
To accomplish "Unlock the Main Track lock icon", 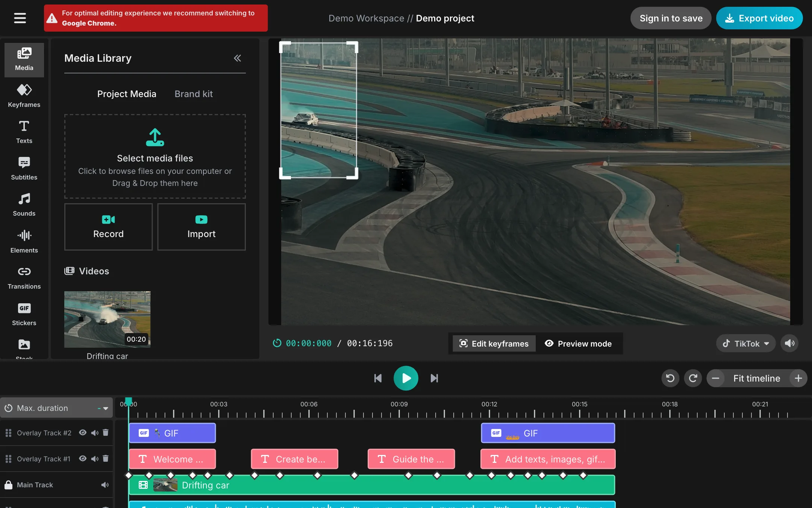I will pos(8,485).
